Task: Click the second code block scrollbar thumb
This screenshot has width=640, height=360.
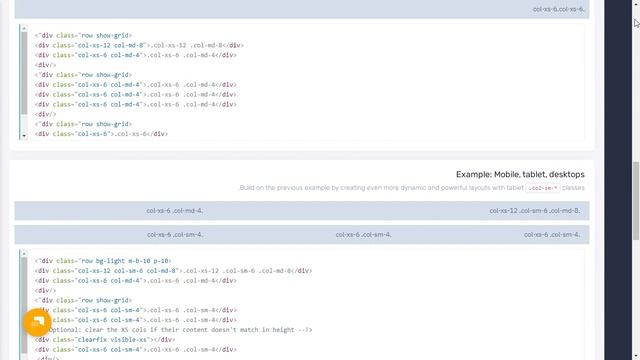Action: pos(24,305)
